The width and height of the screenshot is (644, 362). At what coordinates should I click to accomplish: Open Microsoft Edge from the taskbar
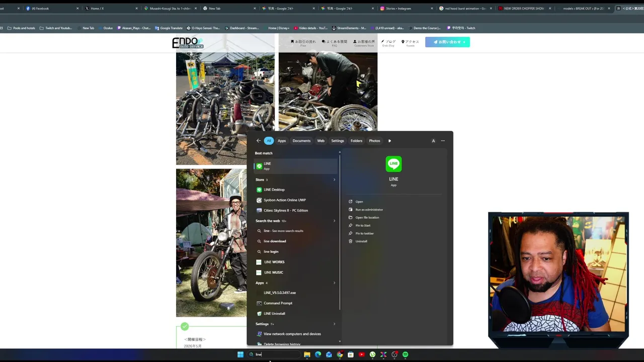pyautogui.click(x=318, y=354)
